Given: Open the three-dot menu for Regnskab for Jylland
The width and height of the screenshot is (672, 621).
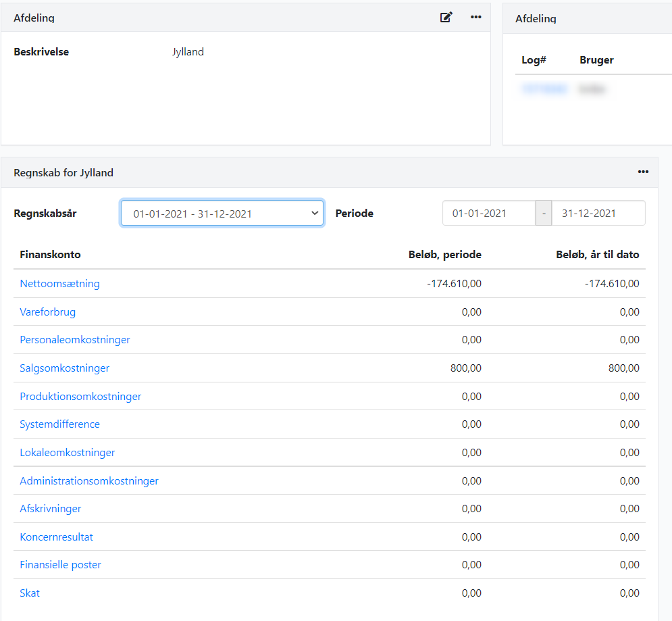Looking at the screenshot, I should (x=643, y=172).
